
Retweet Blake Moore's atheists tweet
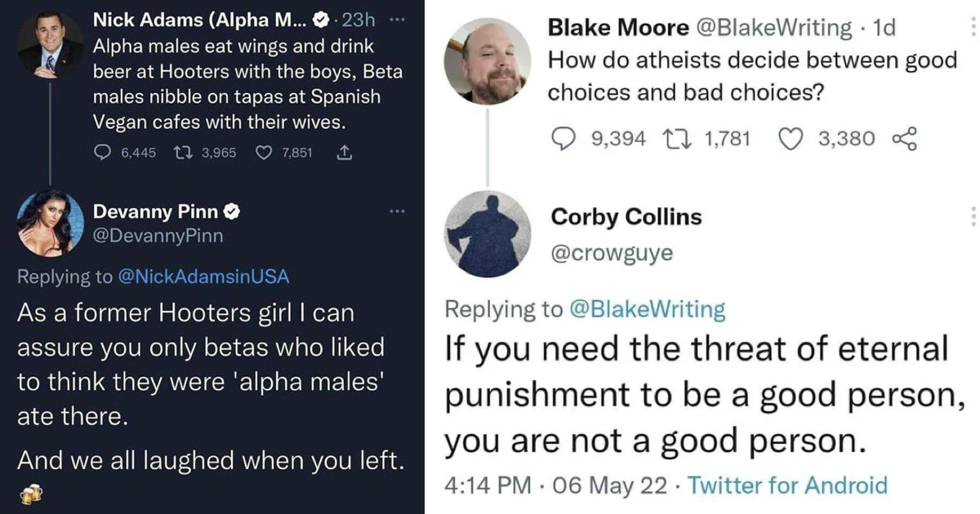(676, 139)
